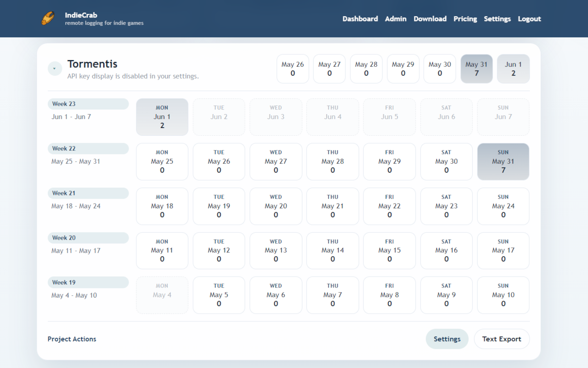The width and height of the screenshot is (588, 368).
Task: Click the Week 19 label
Action: pos(88,282)
